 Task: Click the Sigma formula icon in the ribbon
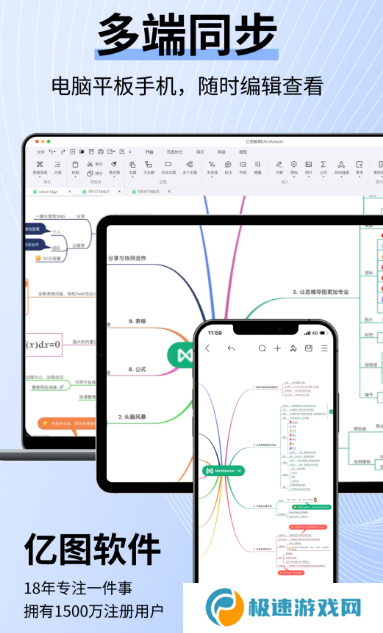click(323, 164)
